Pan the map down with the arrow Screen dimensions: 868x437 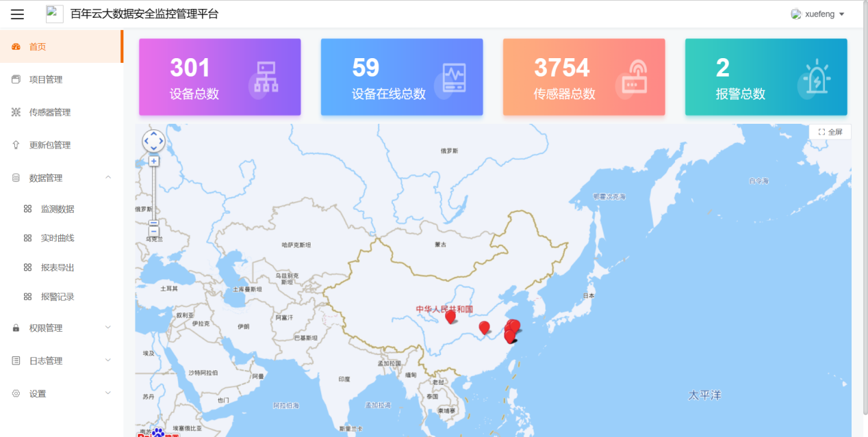(153, 148)
